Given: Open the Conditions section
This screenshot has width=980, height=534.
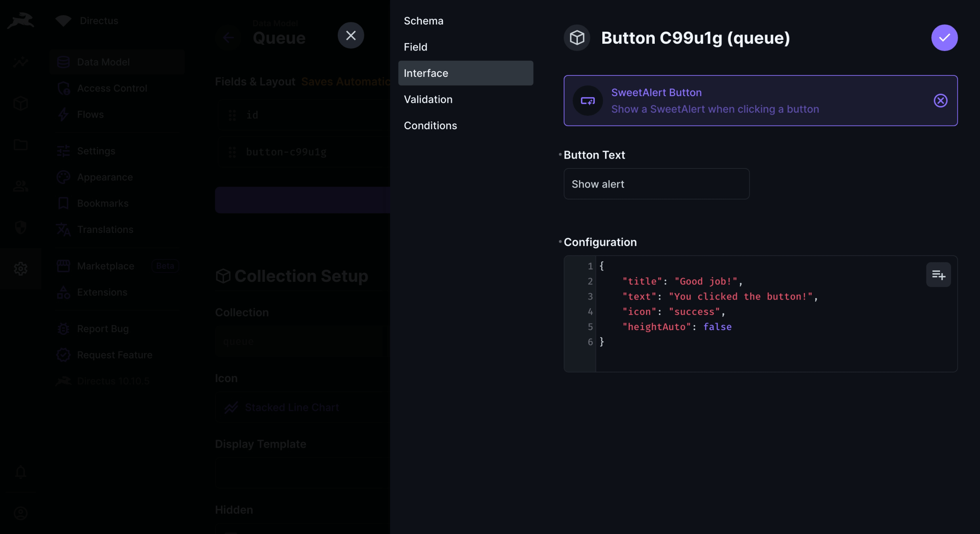Looking at the screenshot, I should pos(430,125).
